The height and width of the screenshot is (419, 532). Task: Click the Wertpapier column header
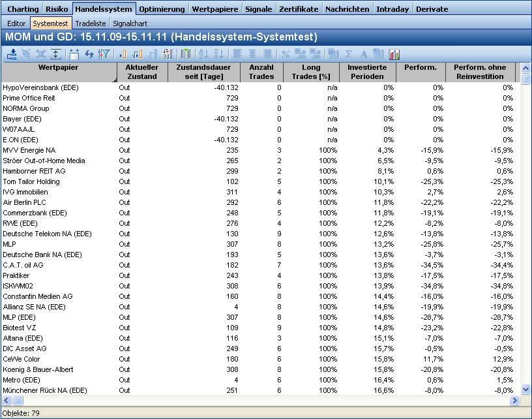point(58,72)
